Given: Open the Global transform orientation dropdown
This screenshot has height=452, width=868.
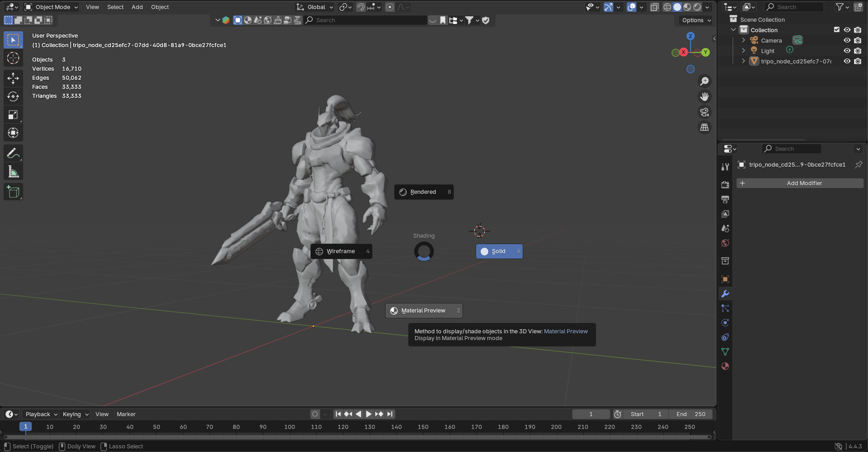Looking at the screenshot, I should (x=315, y=7).
